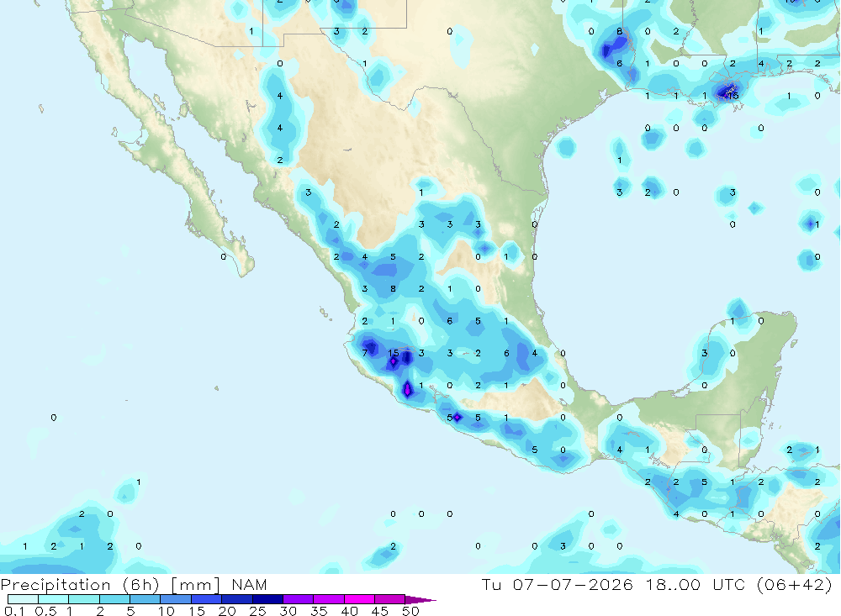Click the 2–5 mm legend color swatch

click(114, 599)
